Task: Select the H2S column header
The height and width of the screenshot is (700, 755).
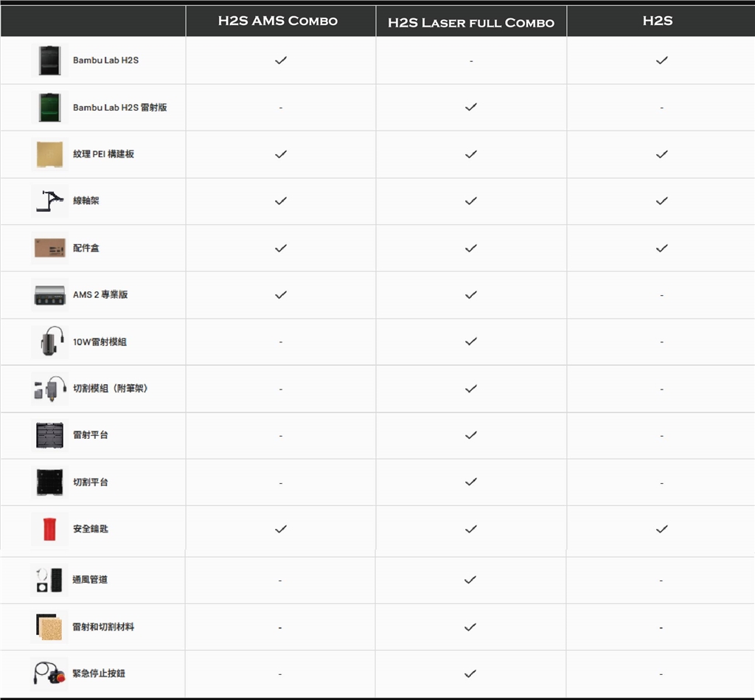Action: pos(658,21)
